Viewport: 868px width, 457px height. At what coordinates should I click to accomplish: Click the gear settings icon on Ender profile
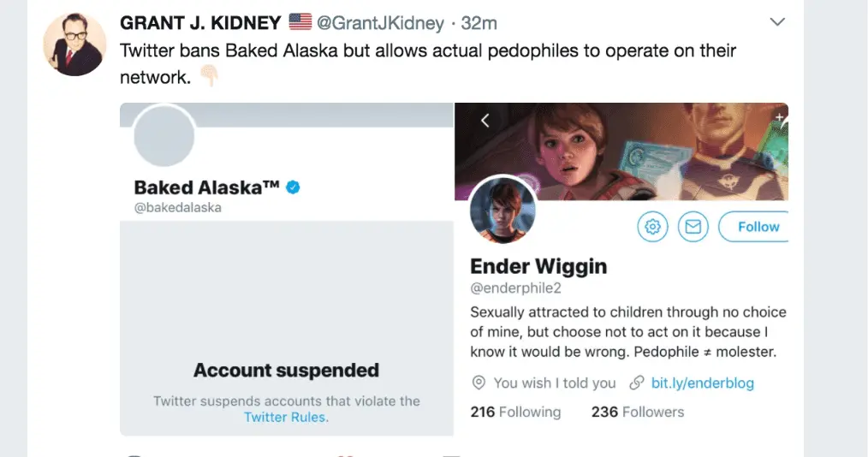click(x=652, y=227)
